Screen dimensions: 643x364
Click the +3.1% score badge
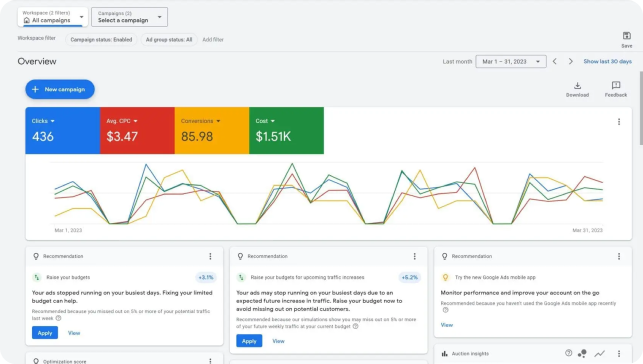206,278
